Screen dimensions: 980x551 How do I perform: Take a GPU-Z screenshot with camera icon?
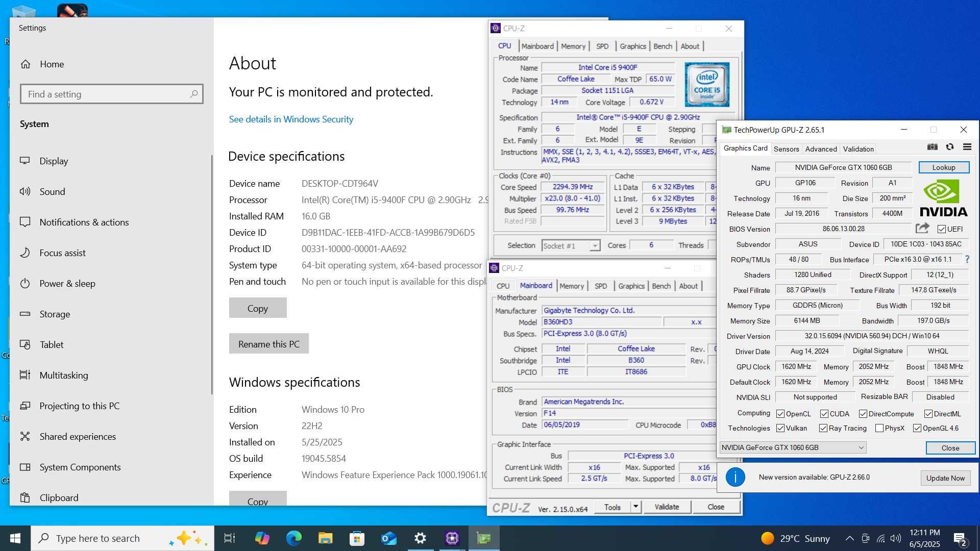933,147
